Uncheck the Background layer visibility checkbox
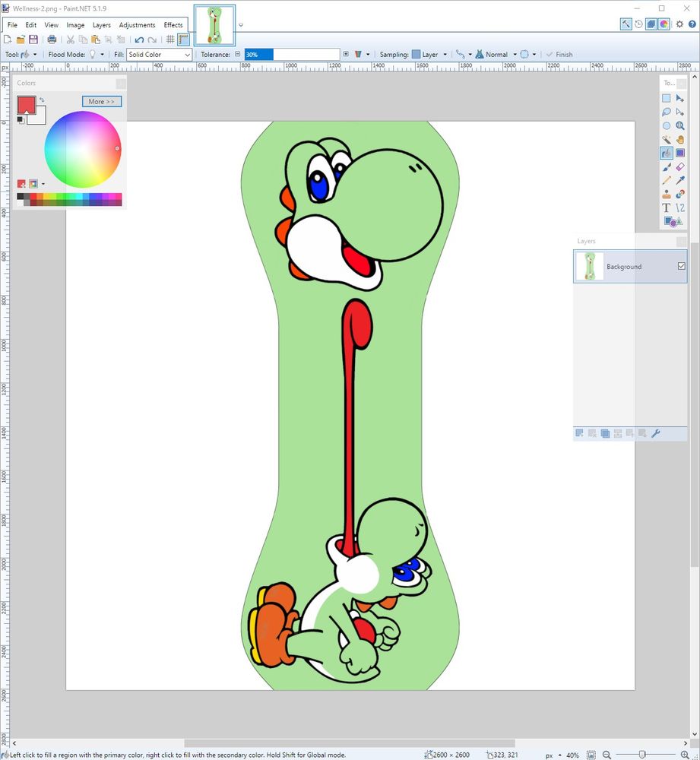 pos(681,266)
